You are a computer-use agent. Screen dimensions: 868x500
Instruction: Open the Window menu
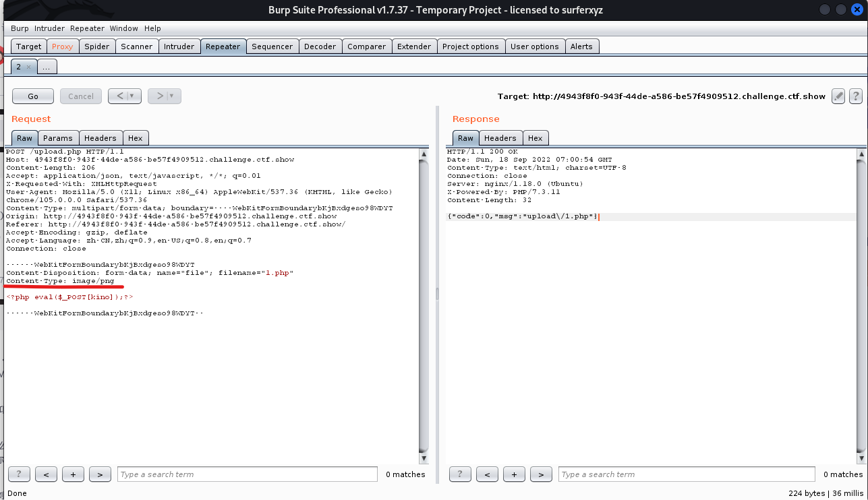tap(123, 28)
